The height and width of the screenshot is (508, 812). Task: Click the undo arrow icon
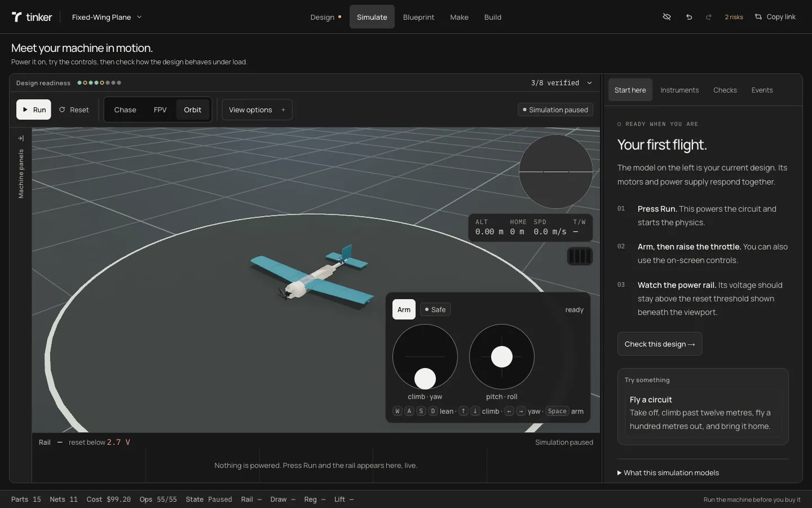point(689,17)
